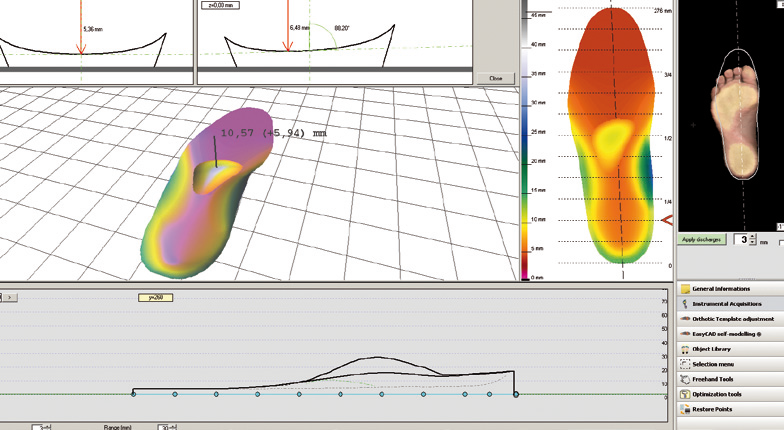Click the Range (mm) spinner at bottom

[x=164, y=427]
